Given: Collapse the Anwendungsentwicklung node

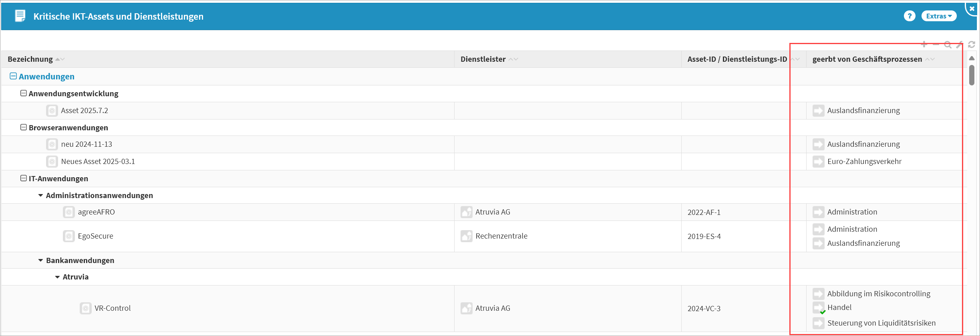Looking at the screenshot, I should [x=24, y=93].
